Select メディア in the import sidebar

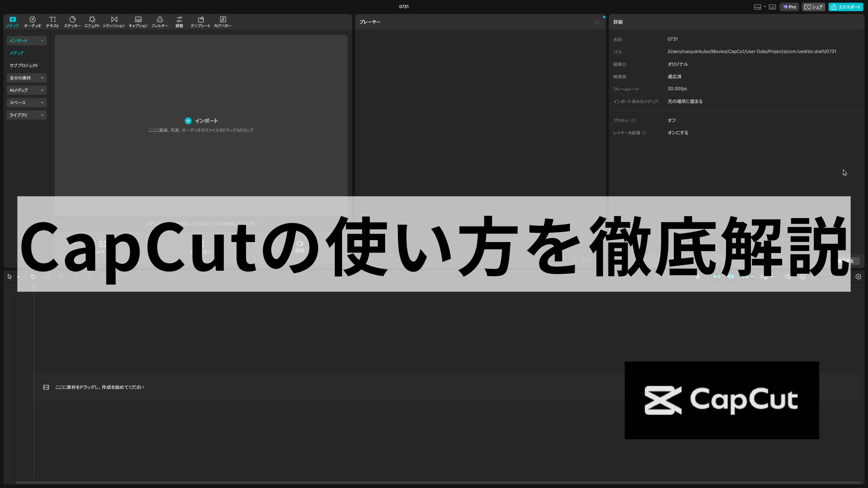click(x=17, y=53)
